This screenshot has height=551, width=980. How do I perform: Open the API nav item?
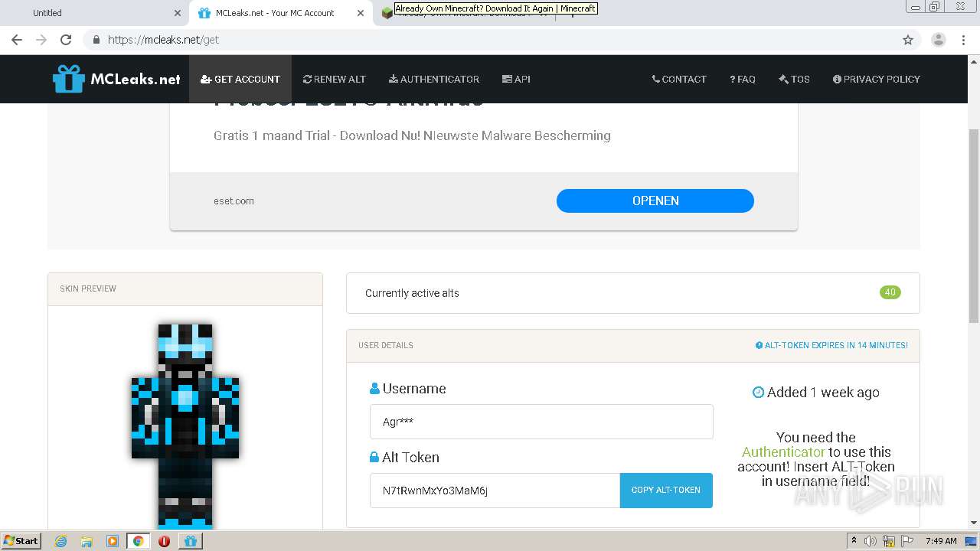(516, 79)
